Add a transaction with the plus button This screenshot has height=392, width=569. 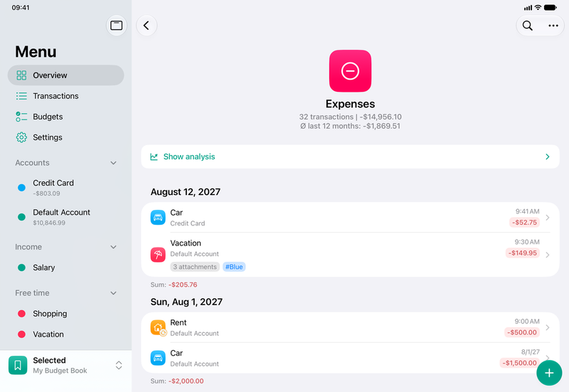(549, 373)
